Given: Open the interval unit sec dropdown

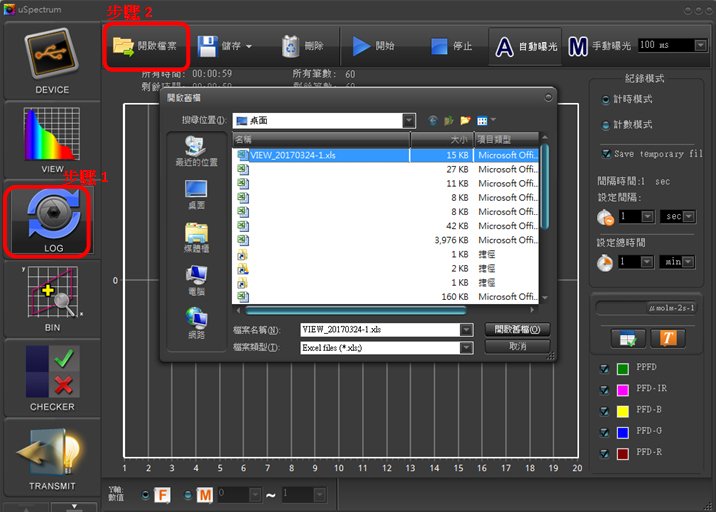Looking at the screenshot, I should point(689,216).
